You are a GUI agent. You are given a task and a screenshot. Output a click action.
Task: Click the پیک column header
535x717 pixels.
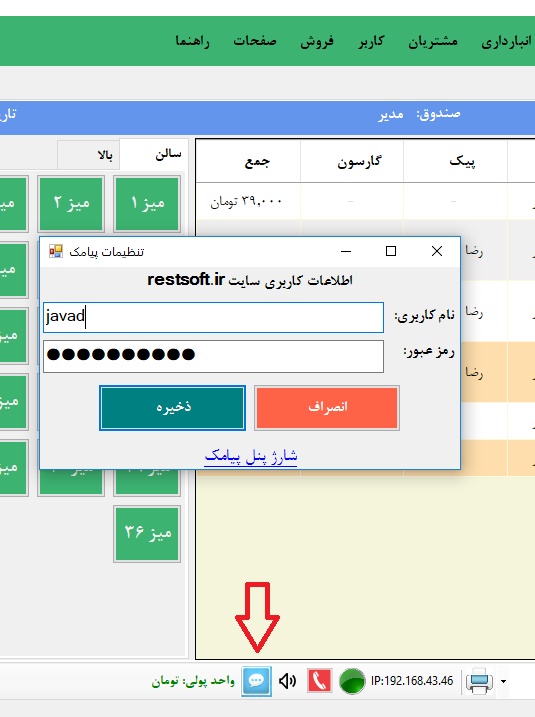coord(455,161)
